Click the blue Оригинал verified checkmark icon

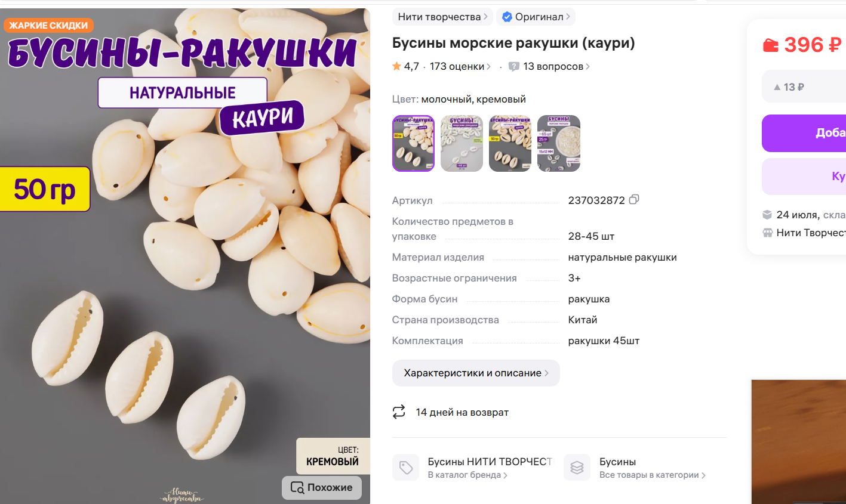click(x=507, y=17)
